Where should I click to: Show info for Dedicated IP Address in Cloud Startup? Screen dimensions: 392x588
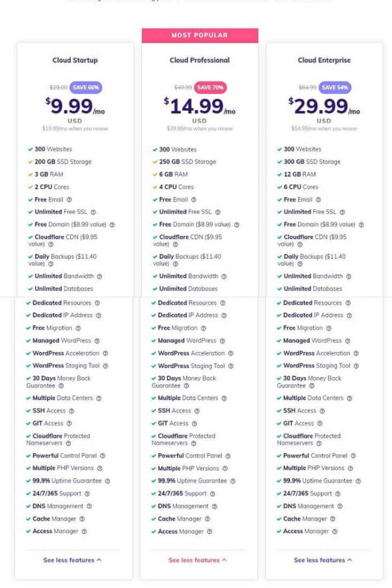99,316
